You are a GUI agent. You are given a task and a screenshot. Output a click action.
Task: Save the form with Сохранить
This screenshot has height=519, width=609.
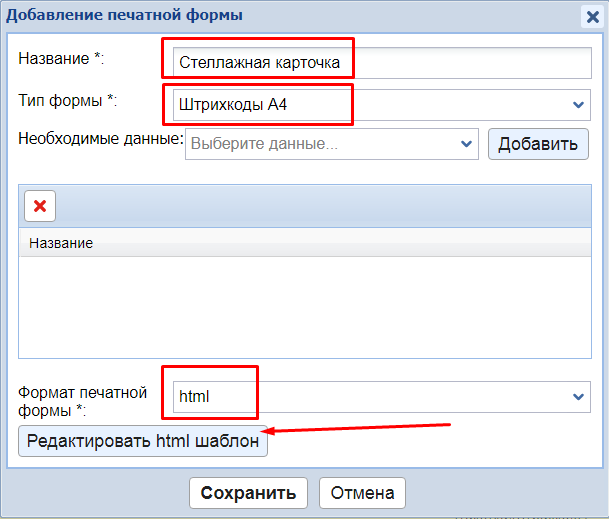[248, 492]
